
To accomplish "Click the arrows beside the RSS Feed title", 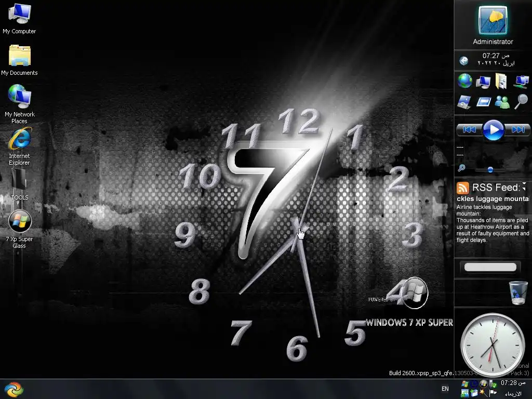I will click(x=524, y=187).
